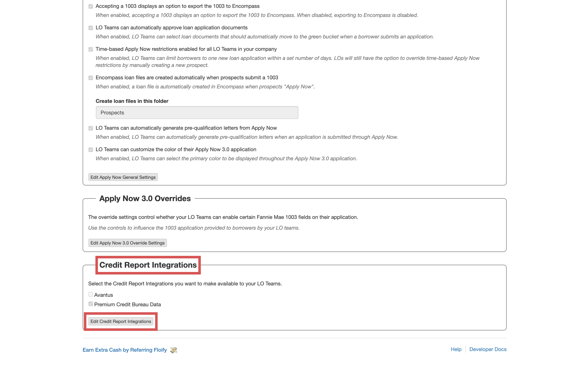Click the Create loan files in this folder label
This screenshot has width=588, height=368.
(x=132, y=101)
